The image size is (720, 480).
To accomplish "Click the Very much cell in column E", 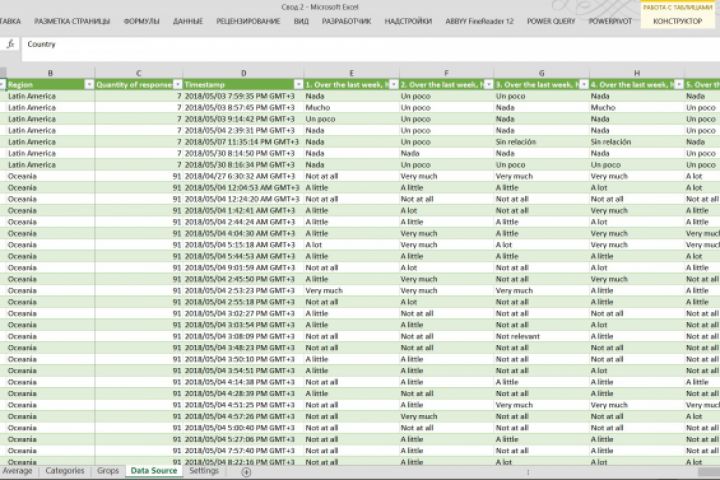I will (x=351, y=290).
